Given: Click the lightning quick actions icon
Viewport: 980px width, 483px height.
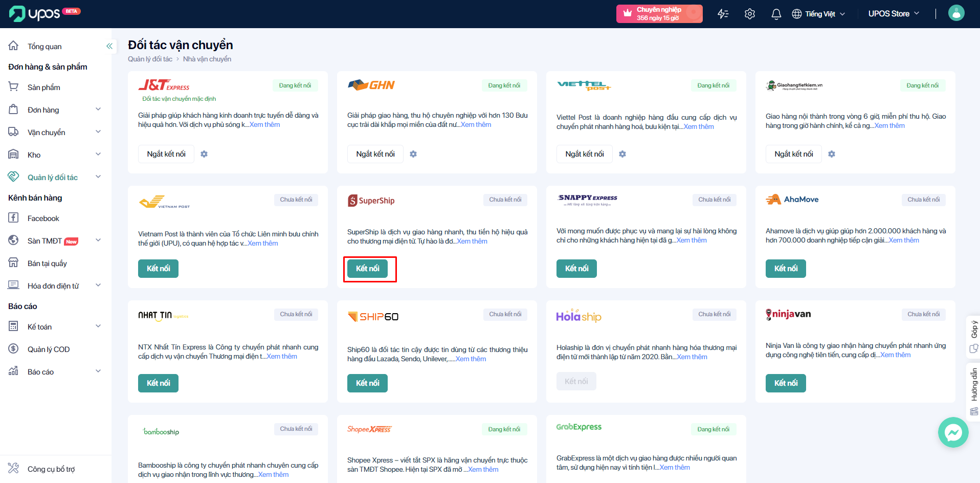Looking at the screenshot, I should [x=723, y=14].
